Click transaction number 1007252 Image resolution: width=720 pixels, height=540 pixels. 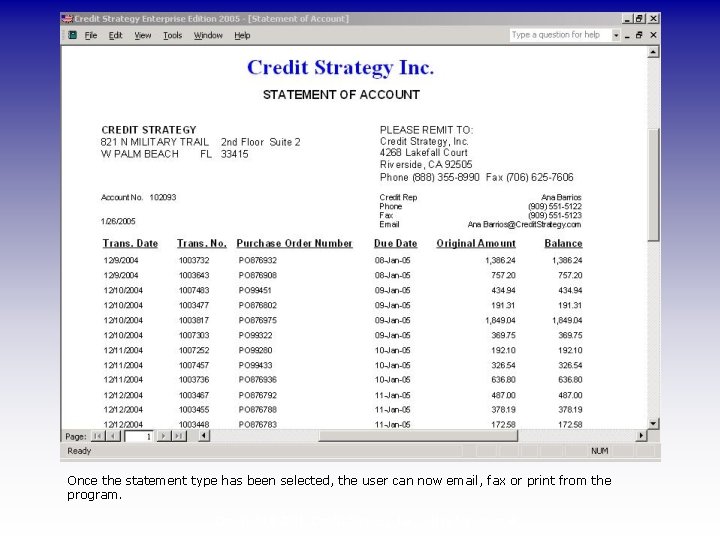click(x=194, y=350)
